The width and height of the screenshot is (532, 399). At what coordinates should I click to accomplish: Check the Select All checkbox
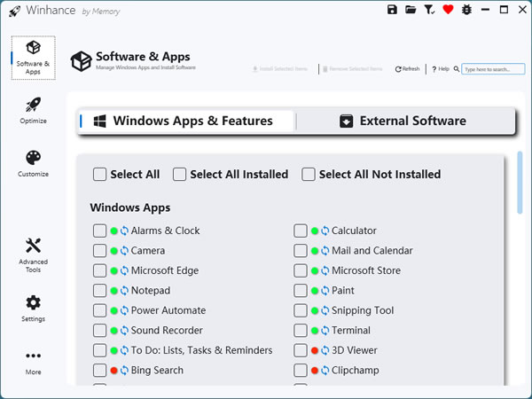point(100,175)
